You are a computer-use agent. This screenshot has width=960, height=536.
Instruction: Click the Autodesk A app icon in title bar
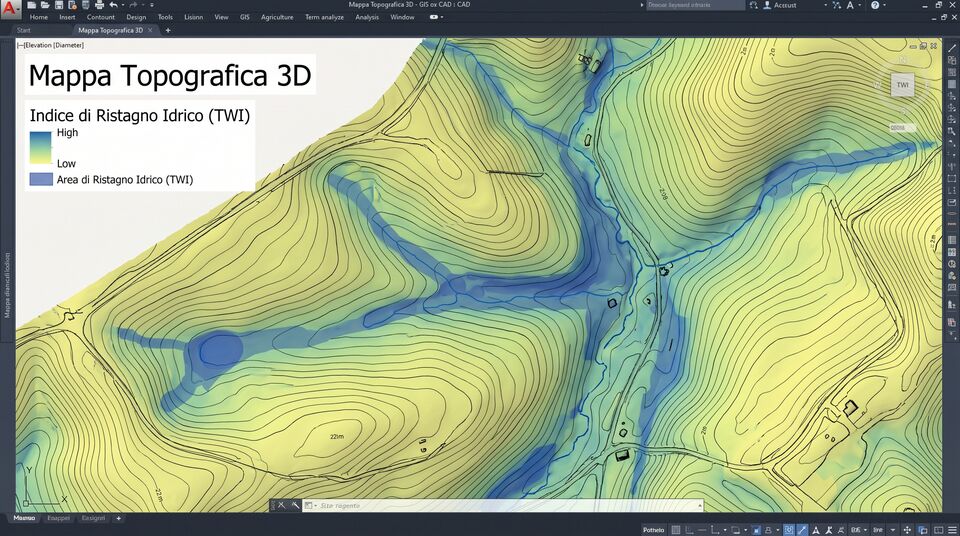point(850,5)
